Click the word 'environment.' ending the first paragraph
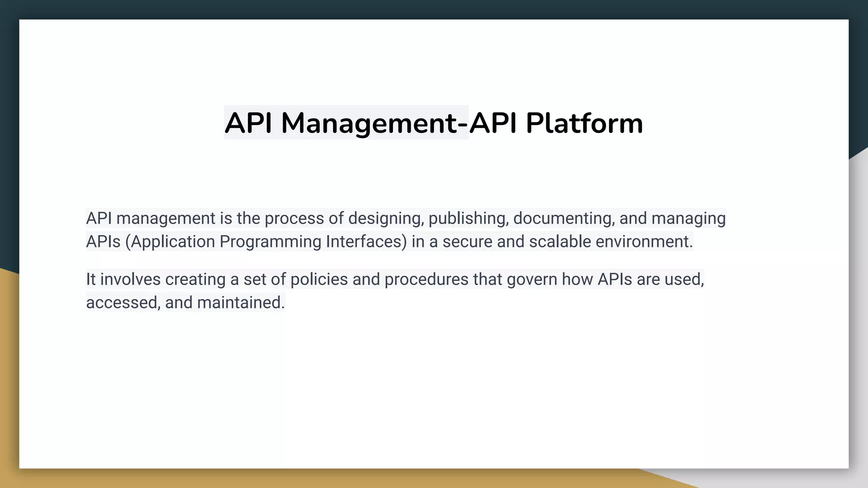This screenshot has height=488, width=868. pyautogui.click(x=644, y=241)
